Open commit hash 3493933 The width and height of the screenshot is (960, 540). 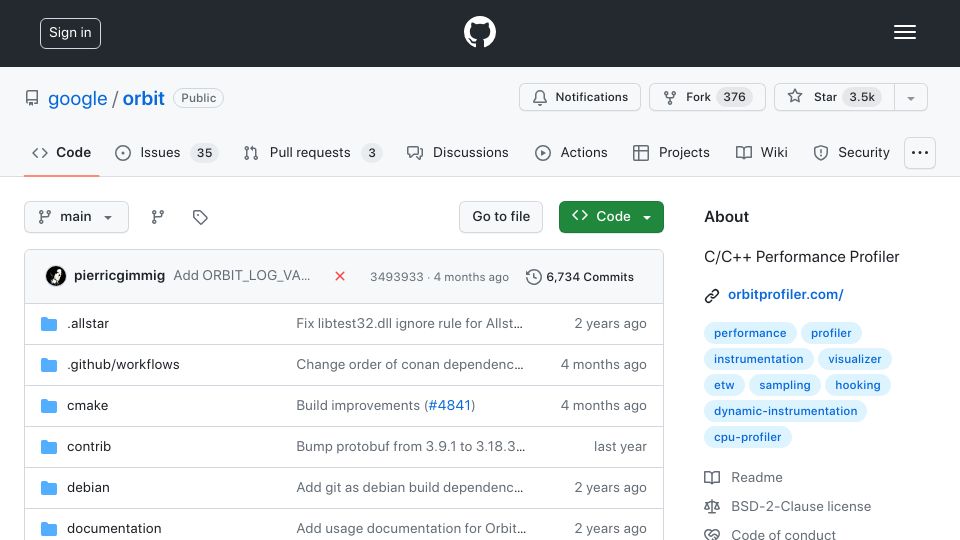pyautogui.click(x=397, y=277)
